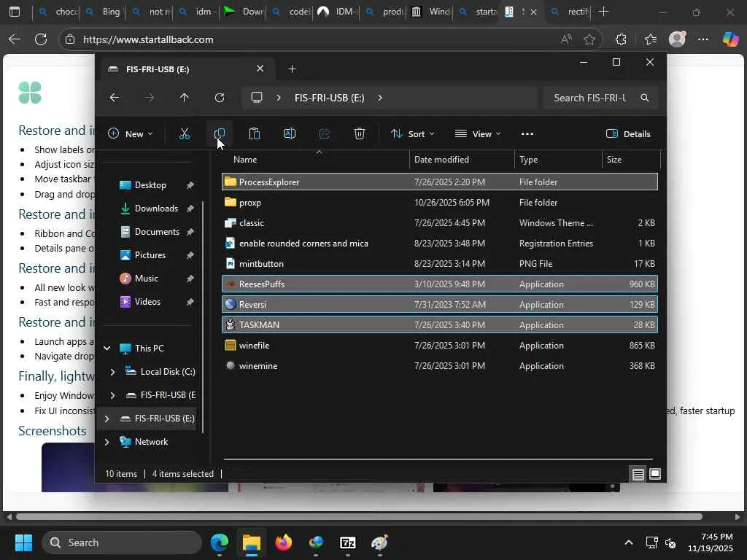Sort by Date modified column header
747x560 pixels.
point(441,160)
